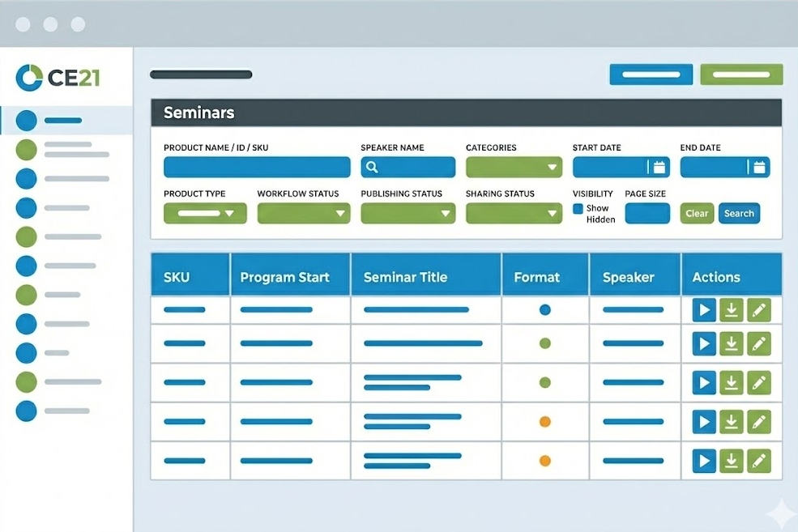
Task: Click the CE21 logo in the sidebar
Action: coord(58,78)
